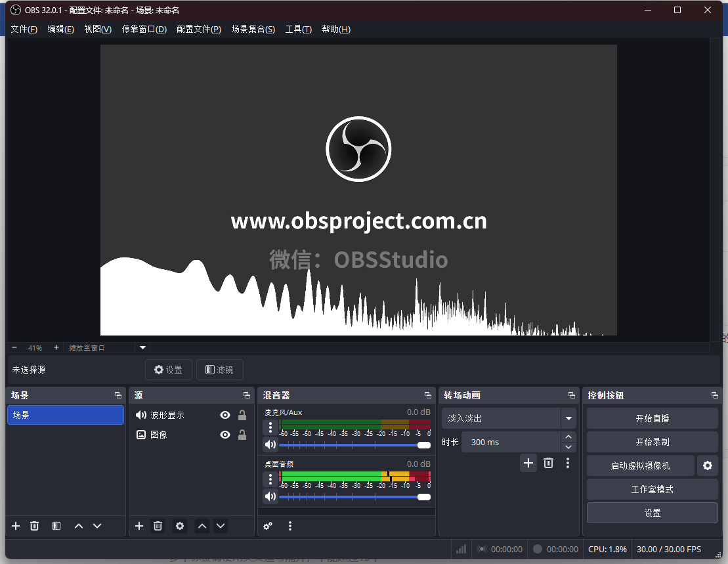
Task: Click the 麦克风/Aux volume slider handle
Action: [424, 445]
